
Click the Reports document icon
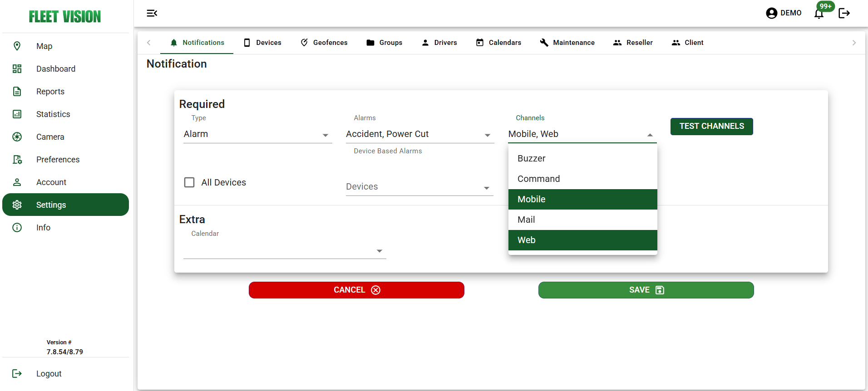click(17, 91)
